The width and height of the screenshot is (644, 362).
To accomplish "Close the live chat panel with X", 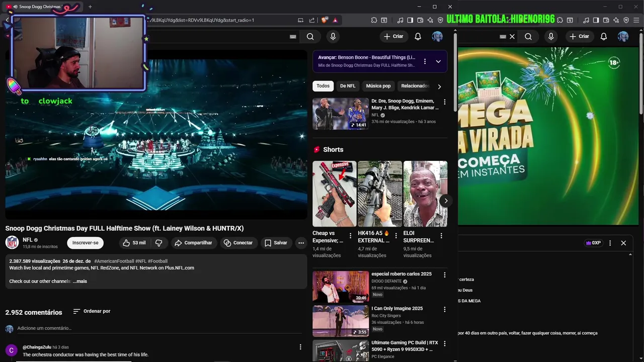I will (x=623, y=243).
